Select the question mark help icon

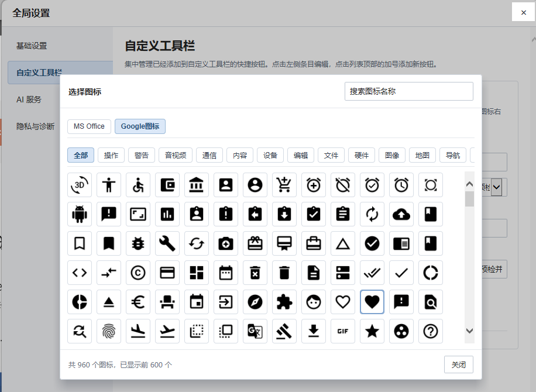[x=430, y=331]
